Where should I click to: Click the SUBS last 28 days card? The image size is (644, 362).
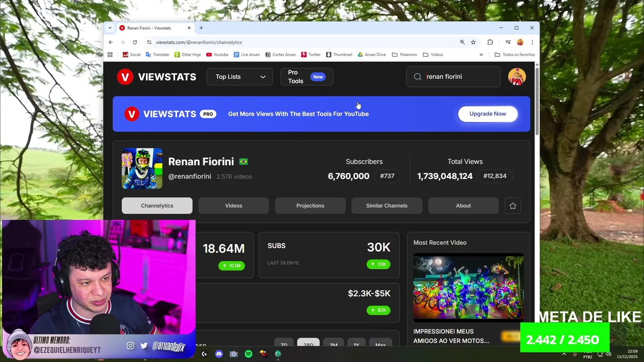click(x=329, y=255)
